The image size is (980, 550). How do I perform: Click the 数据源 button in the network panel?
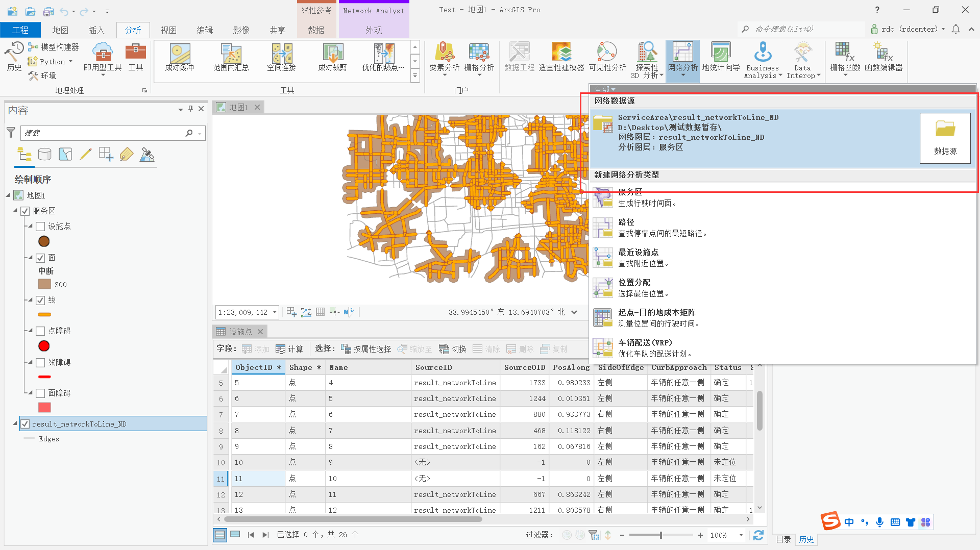pyautogui.click(x=945, y=138)
